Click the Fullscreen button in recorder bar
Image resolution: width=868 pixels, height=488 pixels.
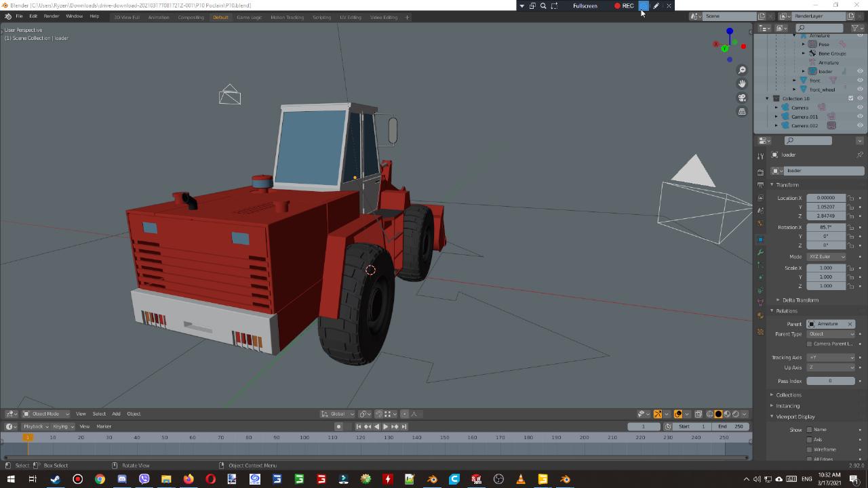585,5
